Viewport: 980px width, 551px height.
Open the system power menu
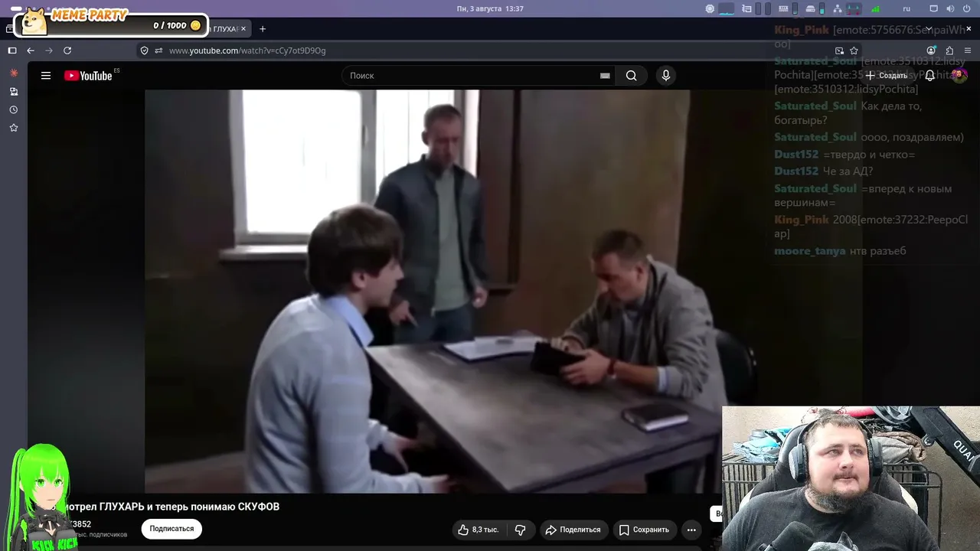coord(967,8)
